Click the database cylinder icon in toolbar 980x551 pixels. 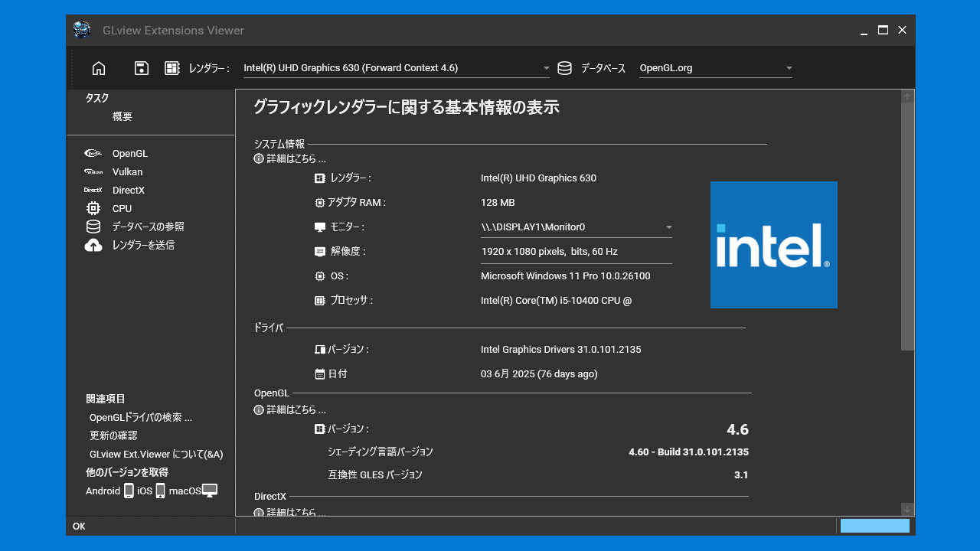point(564,68)
